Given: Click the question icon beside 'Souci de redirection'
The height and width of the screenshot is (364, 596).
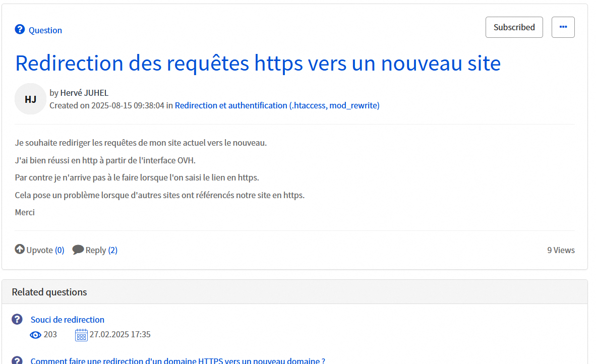Looking at the screenshot, I should (17, 319).
